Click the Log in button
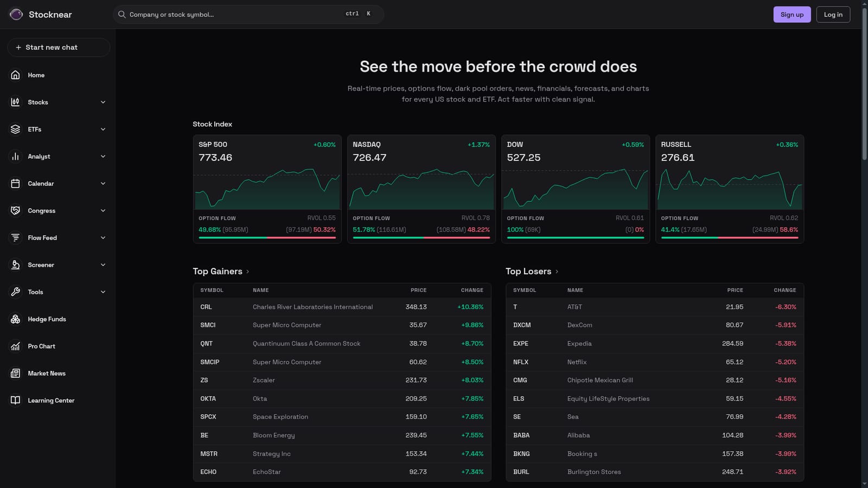This screenshot has height=488, width=868. coord(833,15)
